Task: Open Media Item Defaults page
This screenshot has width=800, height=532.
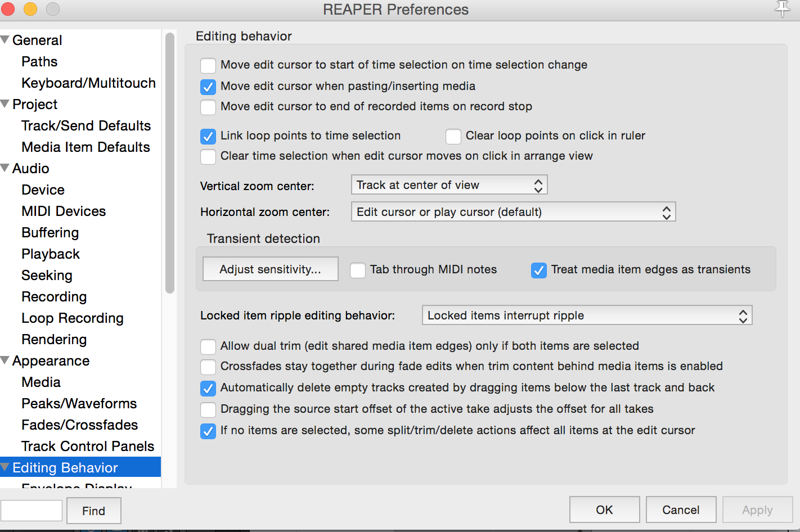Action: (x=86, y=147)
